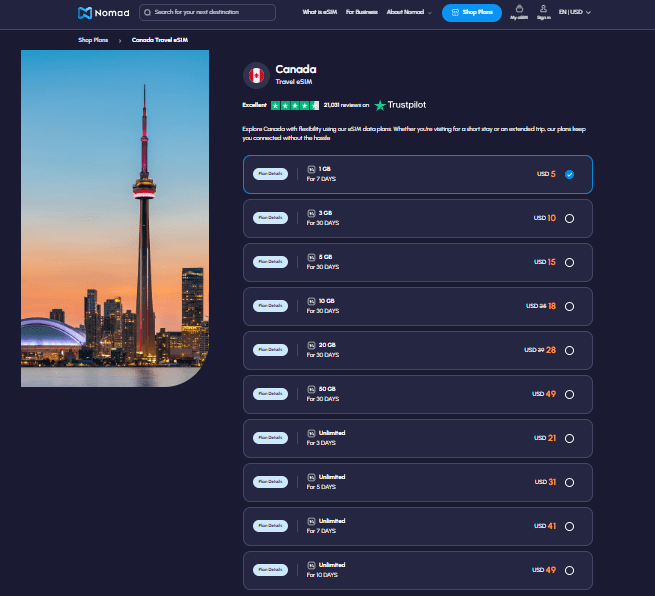Open Plan Details for Unlimited 10 days

point(270,570)
